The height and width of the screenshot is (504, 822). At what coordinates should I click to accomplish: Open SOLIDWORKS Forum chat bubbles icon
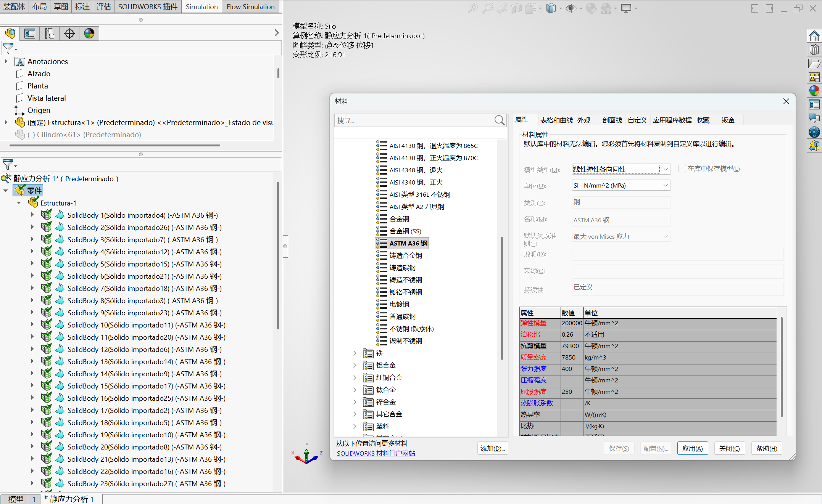pyautogui.click(x=814, y=118)
